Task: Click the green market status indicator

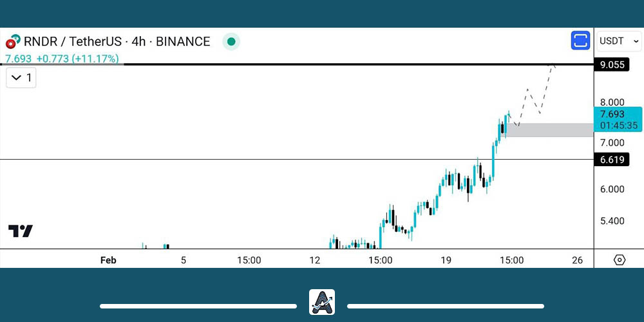Action: pos(231,42)
